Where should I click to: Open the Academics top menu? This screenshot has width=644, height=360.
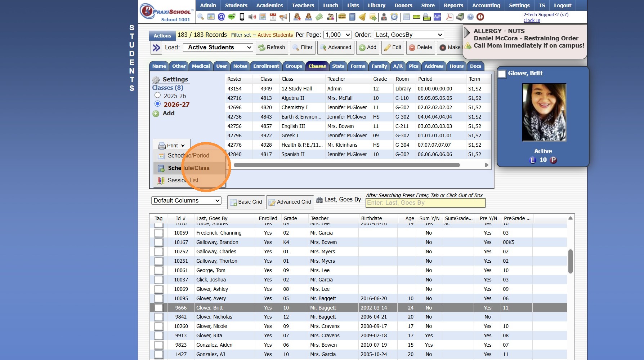pyautogui.click(x=269, y=5)
